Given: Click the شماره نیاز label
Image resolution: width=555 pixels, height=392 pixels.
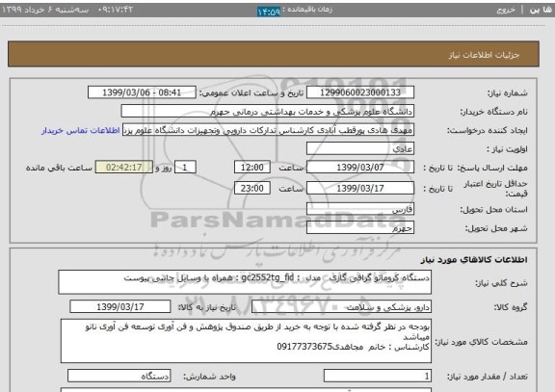Looking at the screenshot, I should [x=508, y=93].
